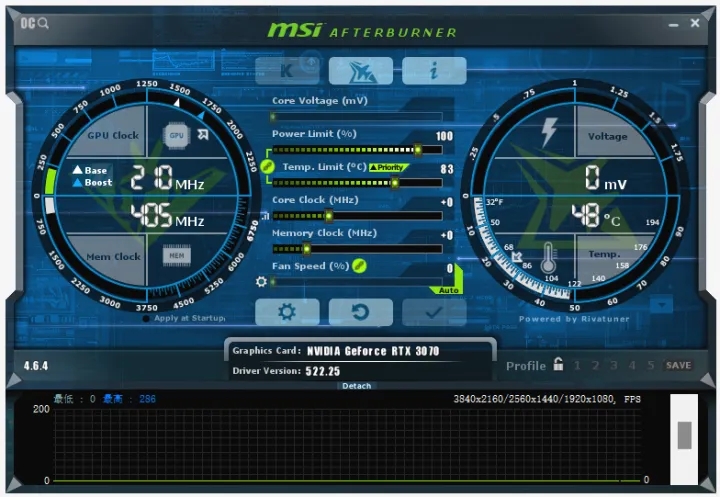This screenshot has height=497, width=720.
Task: Click the Memory Clock slider handle
Action: point(306,249)
